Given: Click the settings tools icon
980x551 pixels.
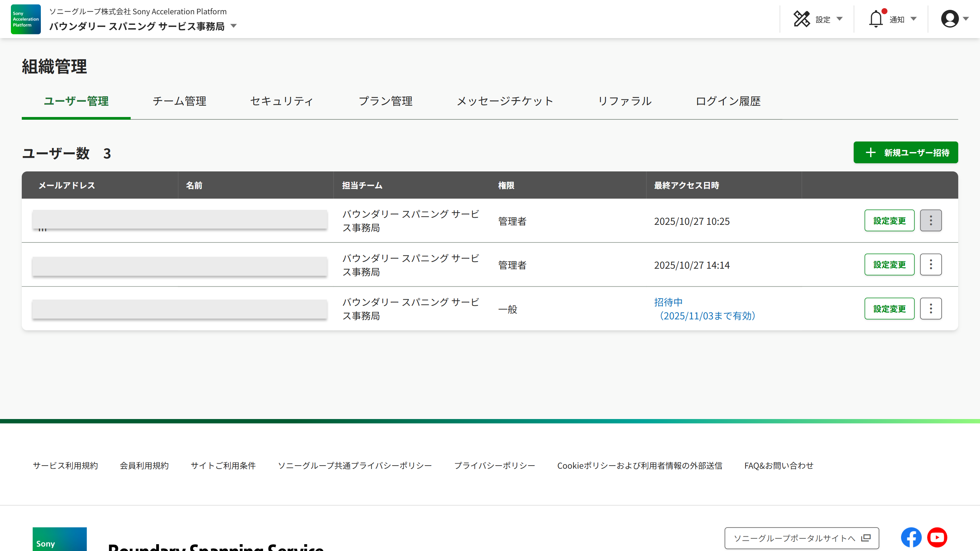Looking at the screenshot, I should tap(802, 19).
